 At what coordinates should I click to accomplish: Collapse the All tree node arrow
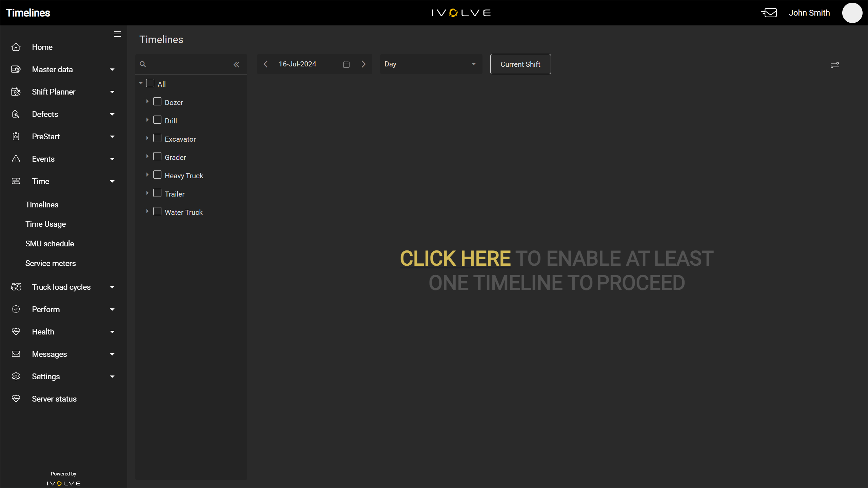[x=141, y=83]
